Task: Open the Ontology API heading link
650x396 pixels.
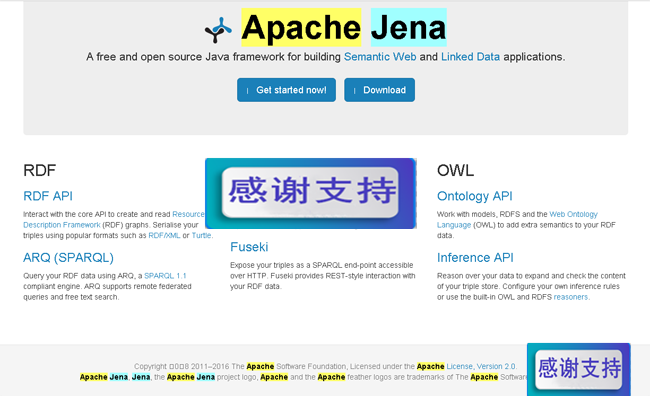Action: click(x=475, y=196)
